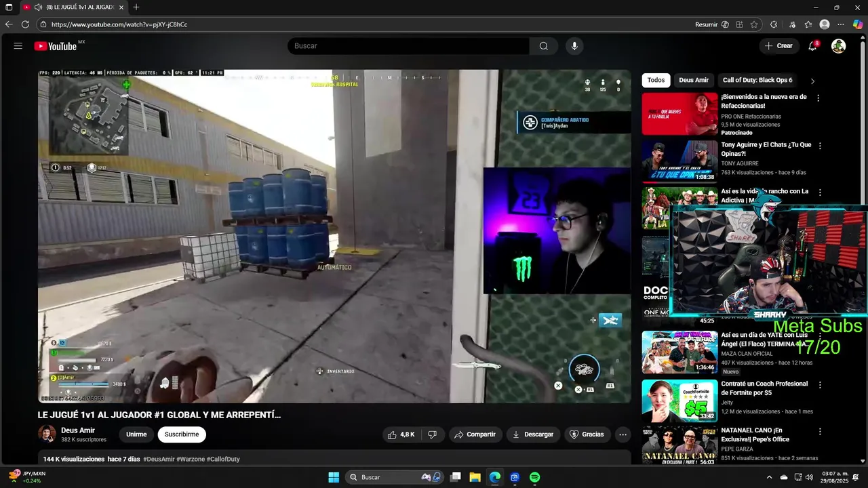Viewport: 868px width, 488px height.
Task: Focus the browser address bar URL
Action: pyautogui.click(x=119, y=24)
